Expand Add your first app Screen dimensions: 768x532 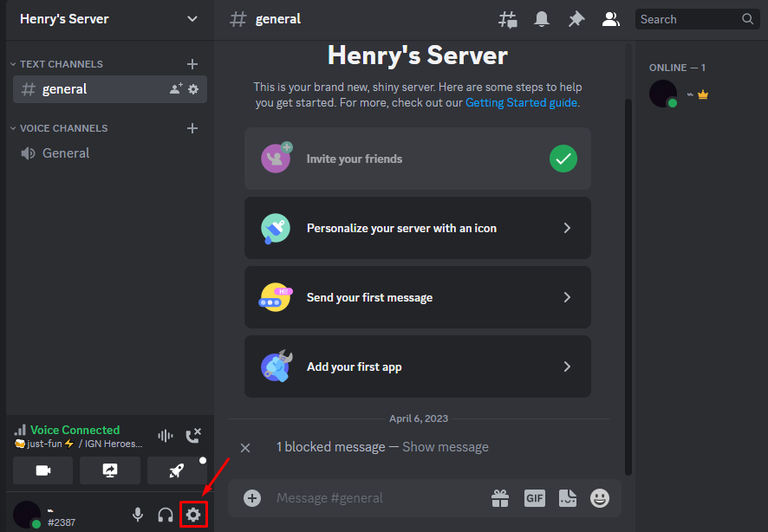[x=417, y=367]
